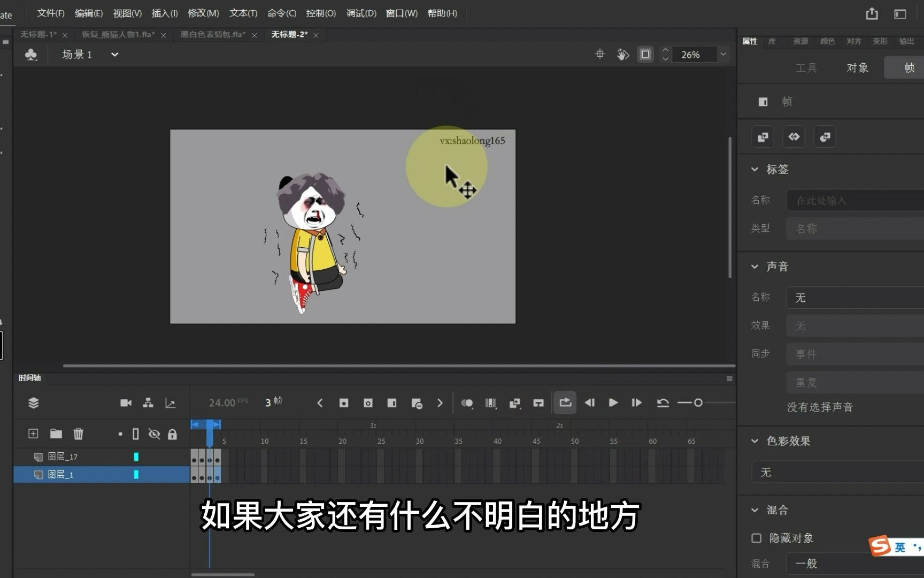Open the 26% zoom level dropdown
This screenshot has height=578, width=924.
pos(723,54)
